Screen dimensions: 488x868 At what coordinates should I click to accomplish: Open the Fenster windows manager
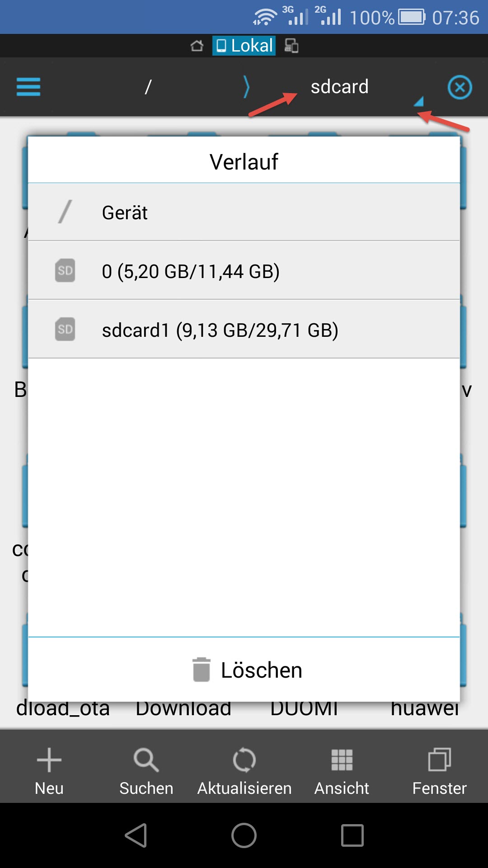(439, 759)
